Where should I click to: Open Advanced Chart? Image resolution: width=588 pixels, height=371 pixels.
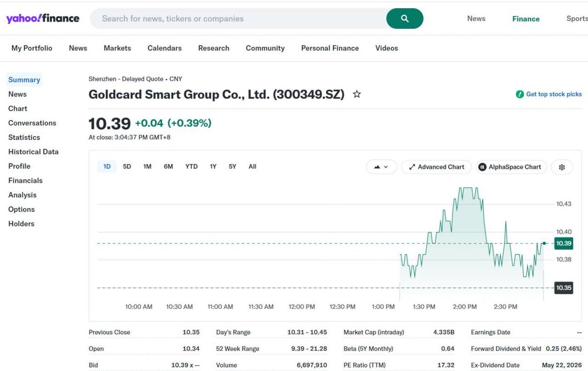437,167
